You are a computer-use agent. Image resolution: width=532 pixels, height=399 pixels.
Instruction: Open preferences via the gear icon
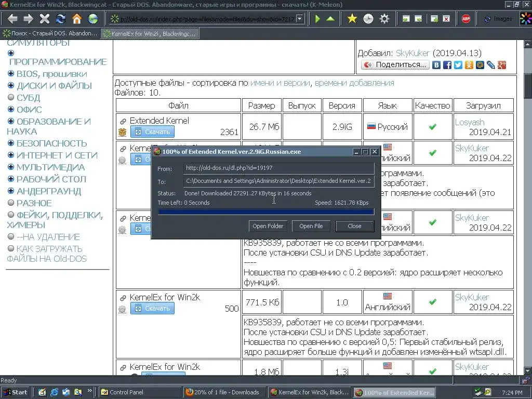coord(384,19)
